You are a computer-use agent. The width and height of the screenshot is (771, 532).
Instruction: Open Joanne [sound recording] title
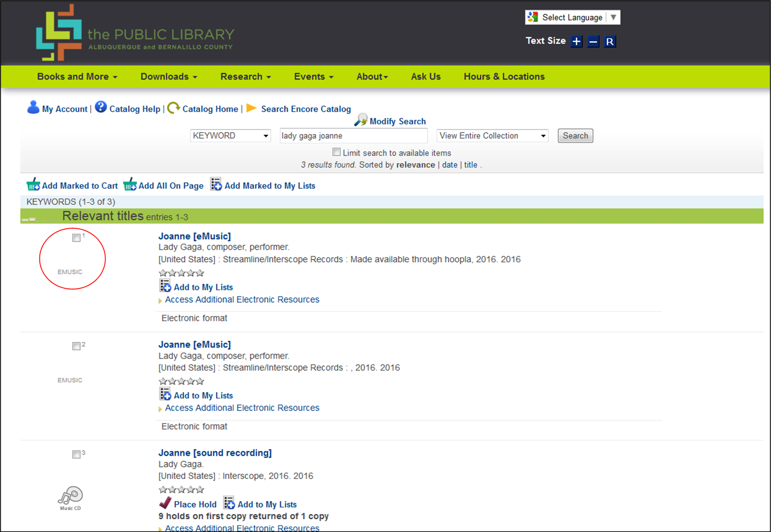[x=215, y=453]
